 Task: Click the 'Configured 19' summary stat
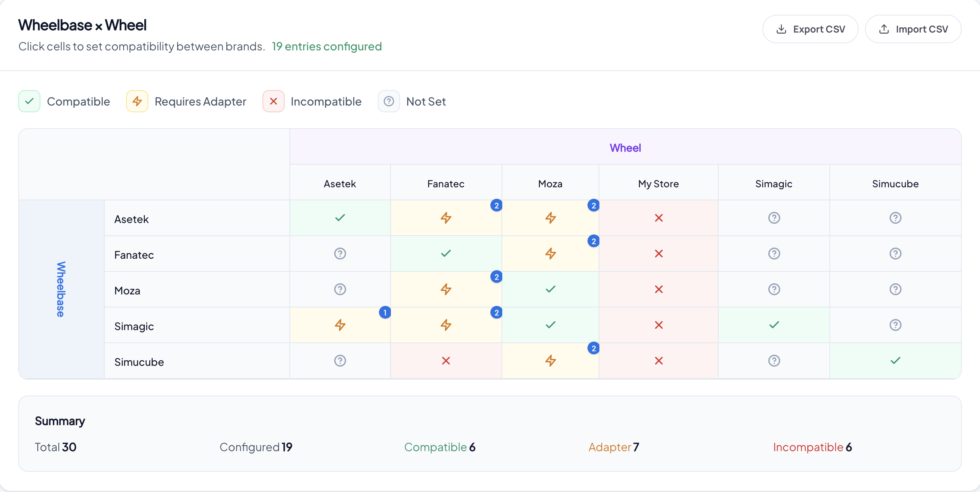[x=256, y=447]
